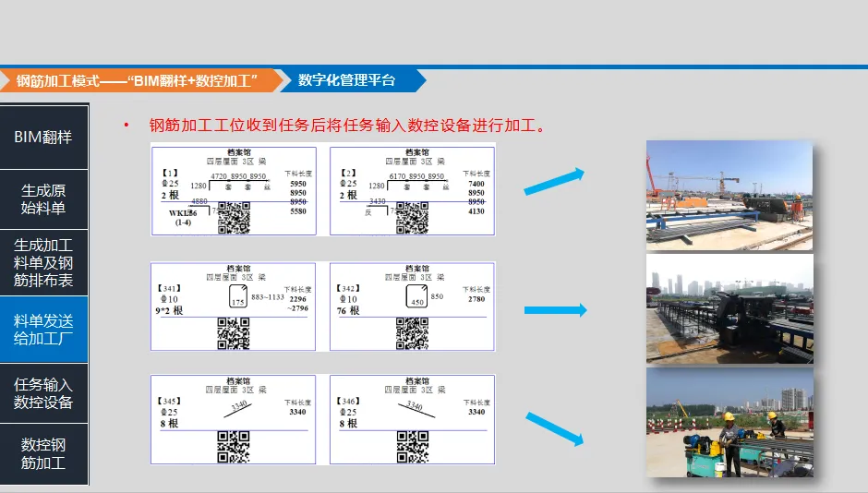The image size is (868, 493).
Task: Click the 【1】 label number
Action: point(170,174)
